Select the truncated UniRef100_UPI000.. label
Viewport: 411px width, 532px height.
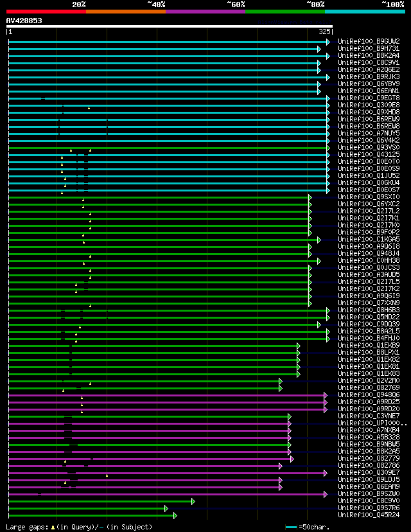click(372, 423)
